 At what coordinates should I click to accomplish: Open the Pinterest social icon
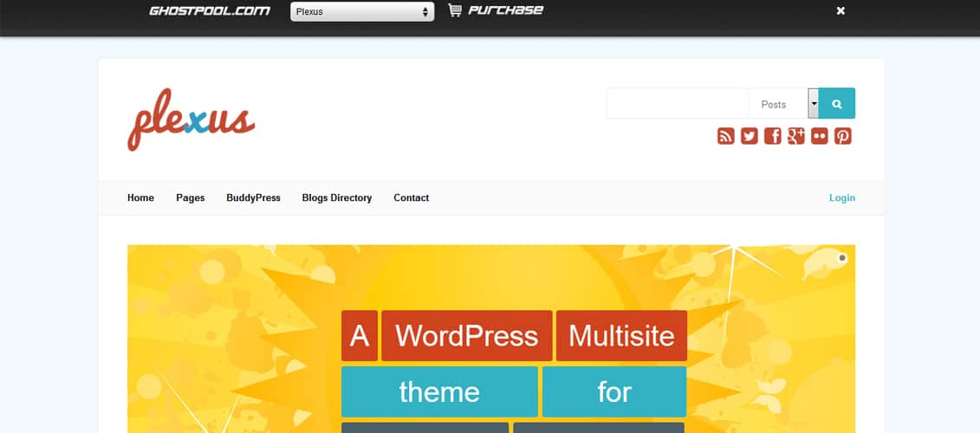842,136
